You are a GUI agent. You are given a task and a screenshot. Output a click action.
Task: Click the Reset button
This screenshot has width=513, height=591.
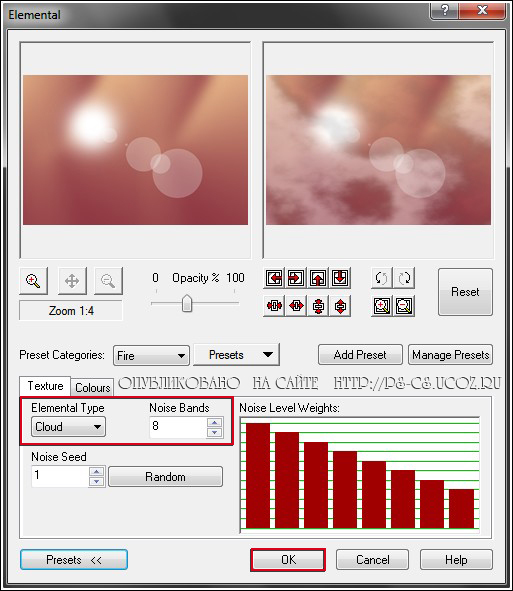coord(465,292)
